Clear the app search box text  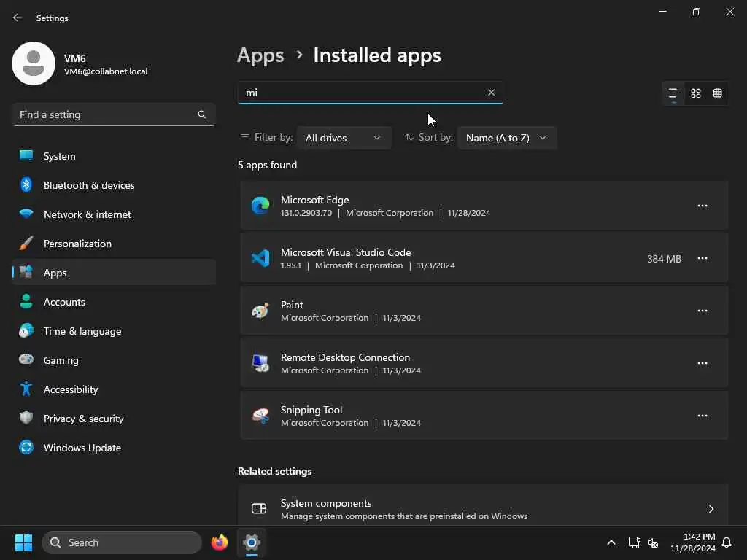click(x=491, y=93)
